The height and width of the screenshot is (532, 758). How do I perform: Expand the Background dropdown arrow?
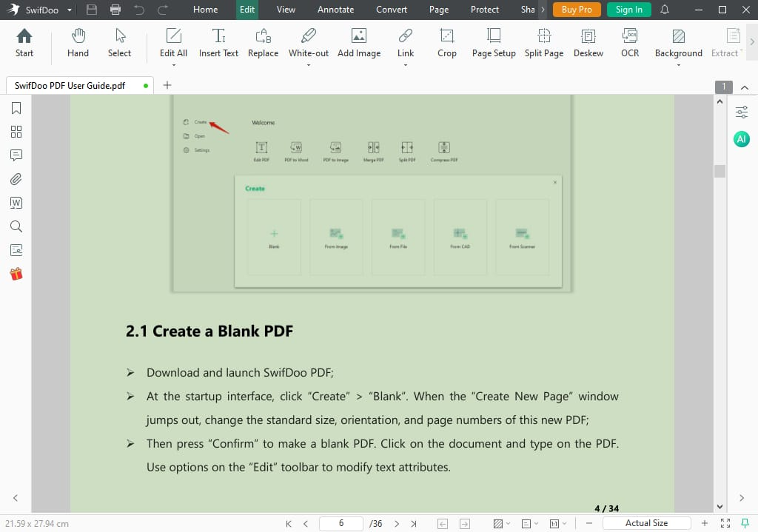click(678, 65)
